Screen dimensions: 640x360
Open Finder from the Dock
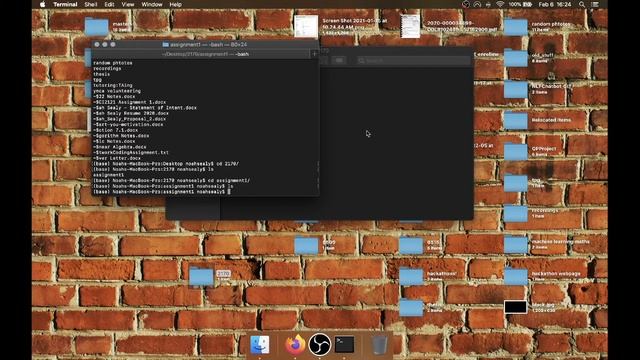point(260,344)
